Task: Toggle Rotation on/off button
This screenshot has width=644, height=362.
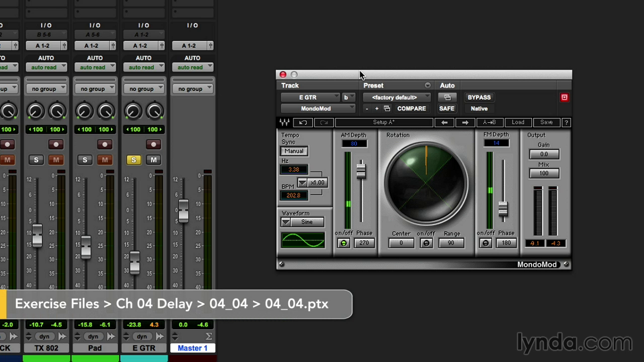Action: [426, 243]
